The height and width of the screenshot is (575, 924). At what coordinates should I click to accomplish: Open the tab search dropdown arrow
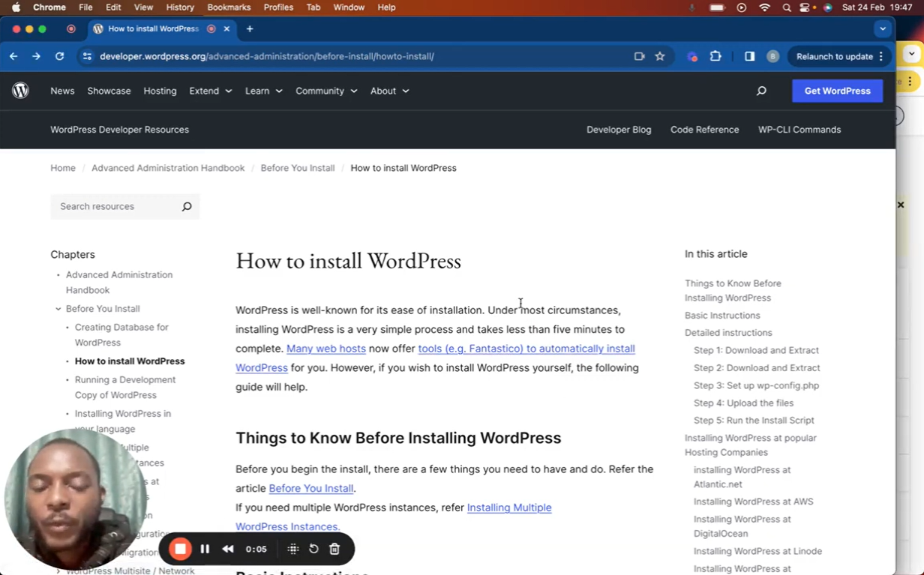click(x=883, y=28)
